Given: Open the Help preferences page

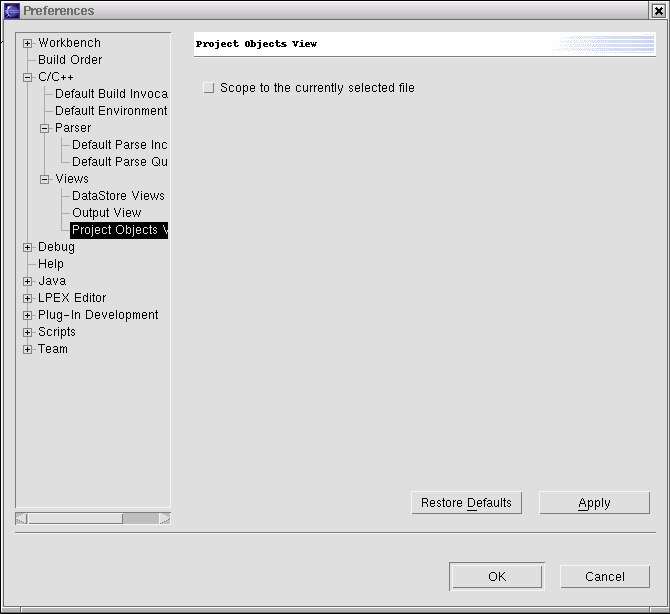Looking at the screenshot, I should coord(51,264).
